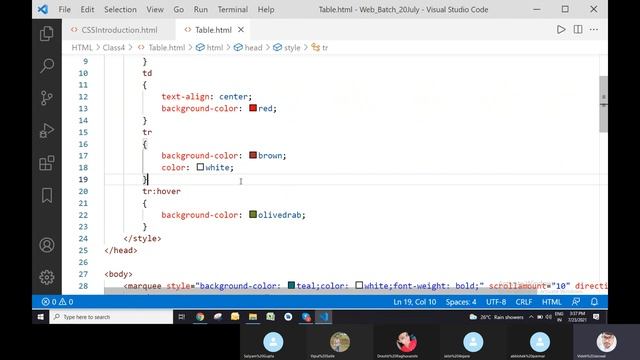This screenshot has width=640, height=360.
Task: Open the taskbar clock showing 3:37 PM
Action: click(577, 317)
